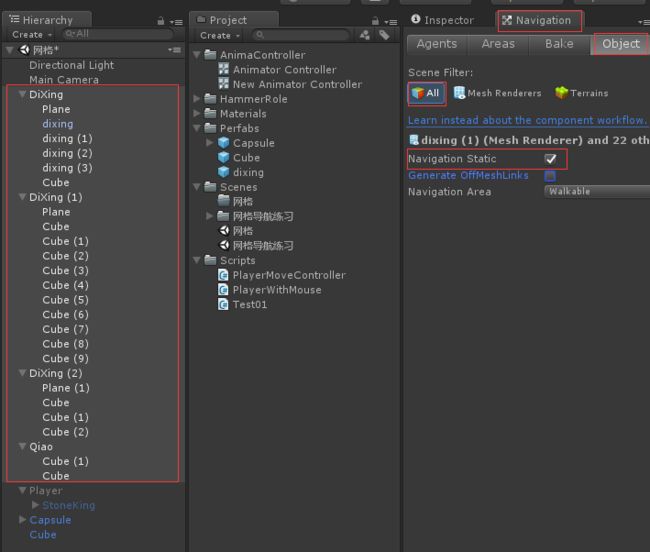Select the Cube prefab icon in Perfabs
Image resolution: width=650 pixels, height=552 pixels.
[223, 157]
